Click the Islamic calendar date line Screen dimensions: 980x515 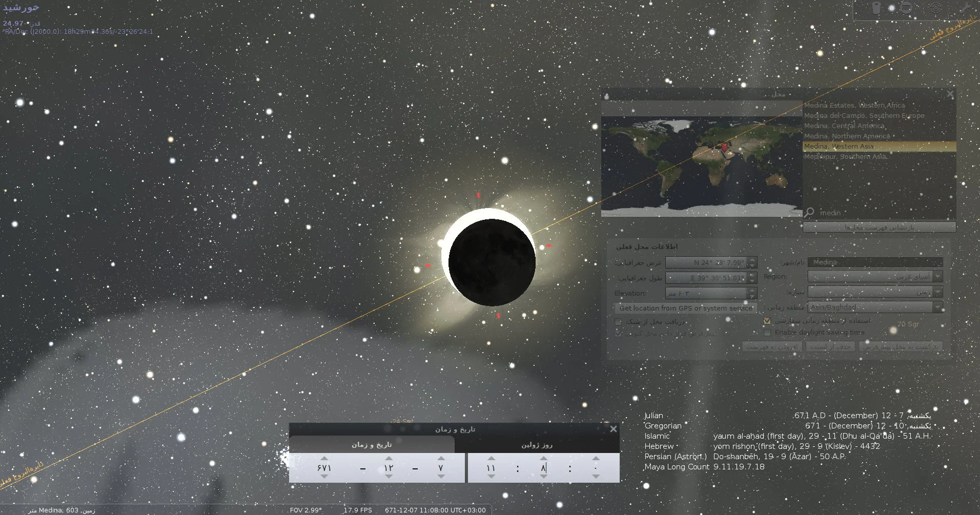787,436
